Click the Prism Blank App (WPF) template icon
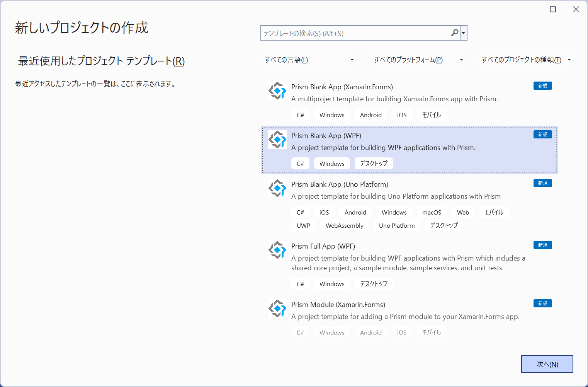This screenshot has height=387, width=588. 277,140
